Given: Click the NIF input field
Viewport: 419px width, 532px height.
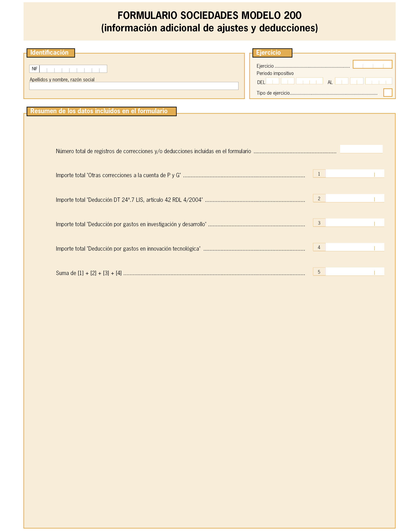Looking at the screenshot, I should (x=73, y=69).
